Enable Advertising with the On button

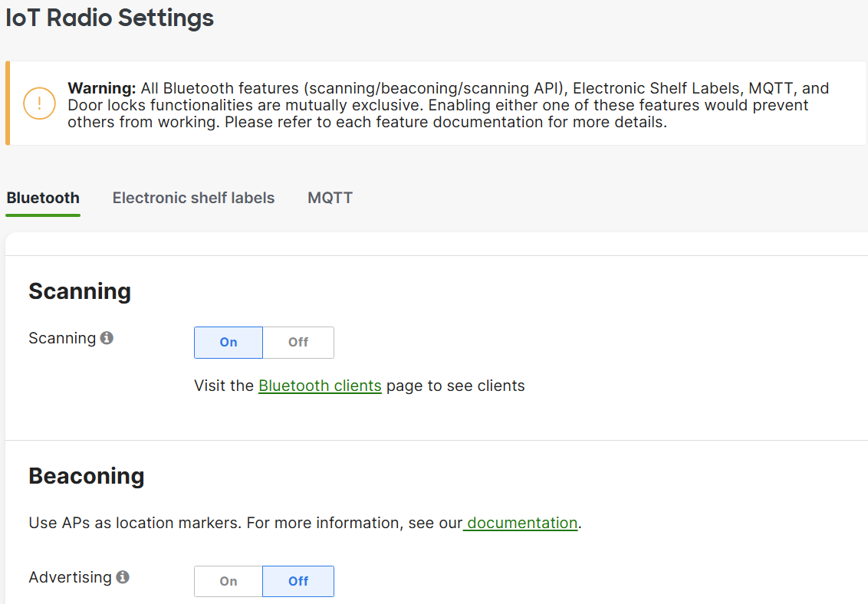point(229,581)
